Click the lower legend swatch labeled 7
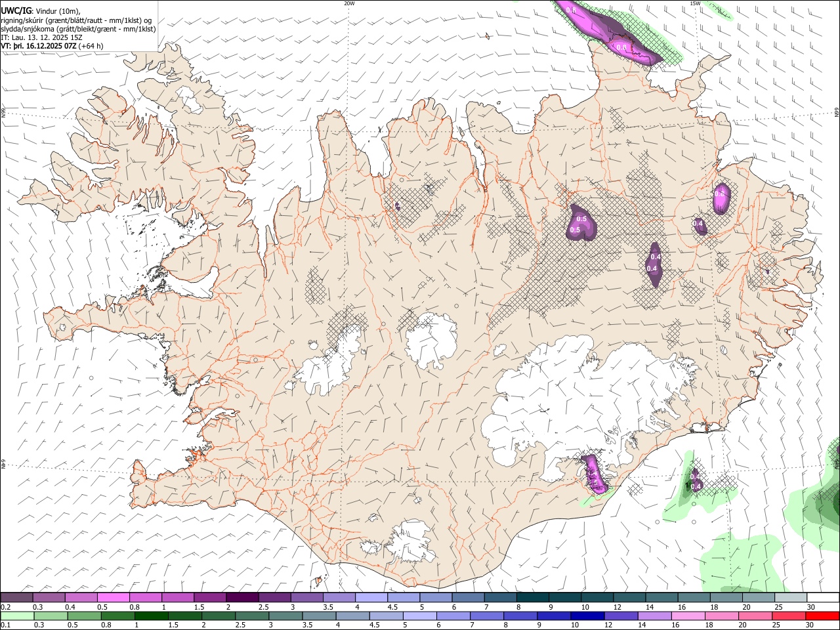Viewport: 840px width, 630px height. (x=486, y=616)
